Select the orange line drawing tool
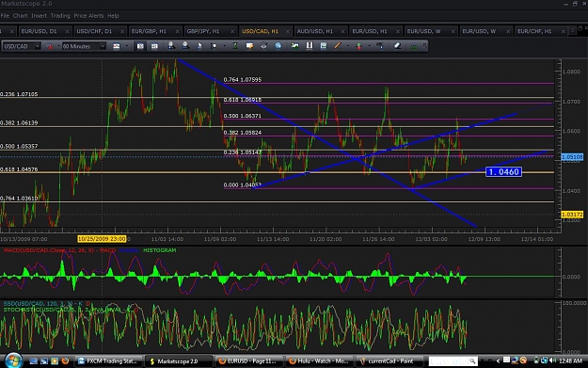Image resolution: width=588 pixels, height=368 pixels. tap(338, 46)
